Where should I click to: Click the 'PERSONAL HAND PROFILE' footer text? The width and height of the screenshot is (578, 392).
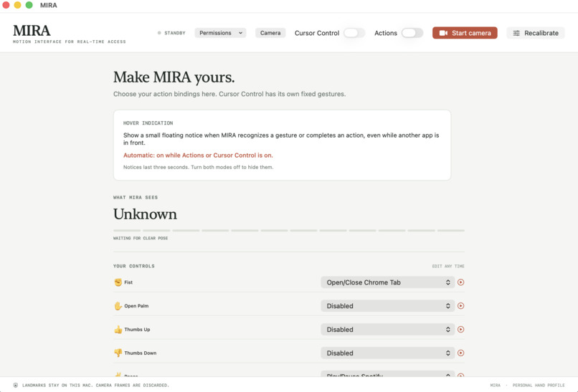[538, 385]
